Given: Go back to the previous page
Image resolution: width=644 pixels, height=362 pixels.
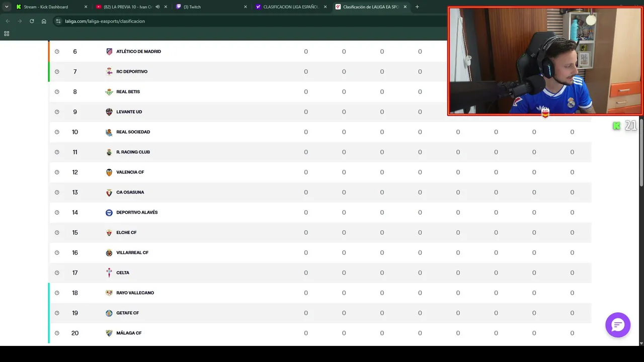Looking at the screenshot, I should pos(8,21).
